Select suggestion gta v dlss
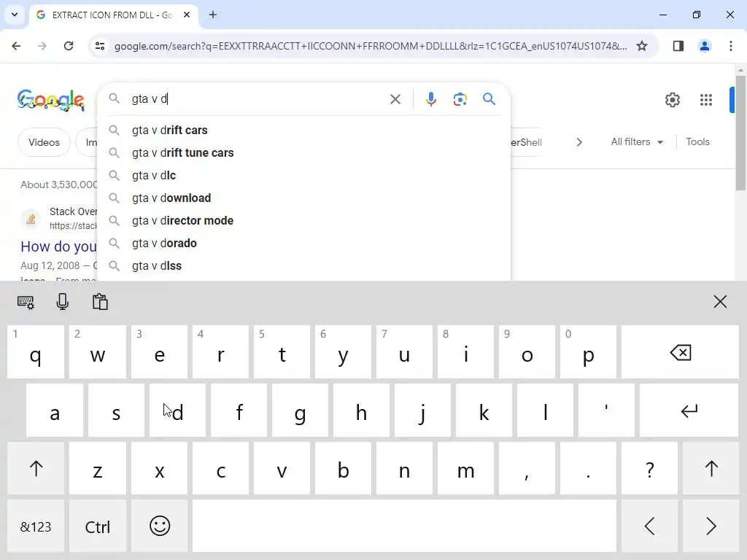The width and height of the screenshot is (747, 560). click(x=303, y=265)
